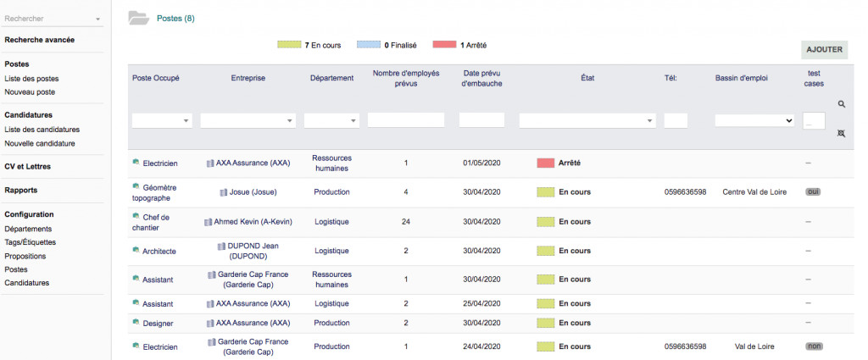Click the Rechercher search box in sidebar
Screen dimensions: 868x360
point(52,19)
